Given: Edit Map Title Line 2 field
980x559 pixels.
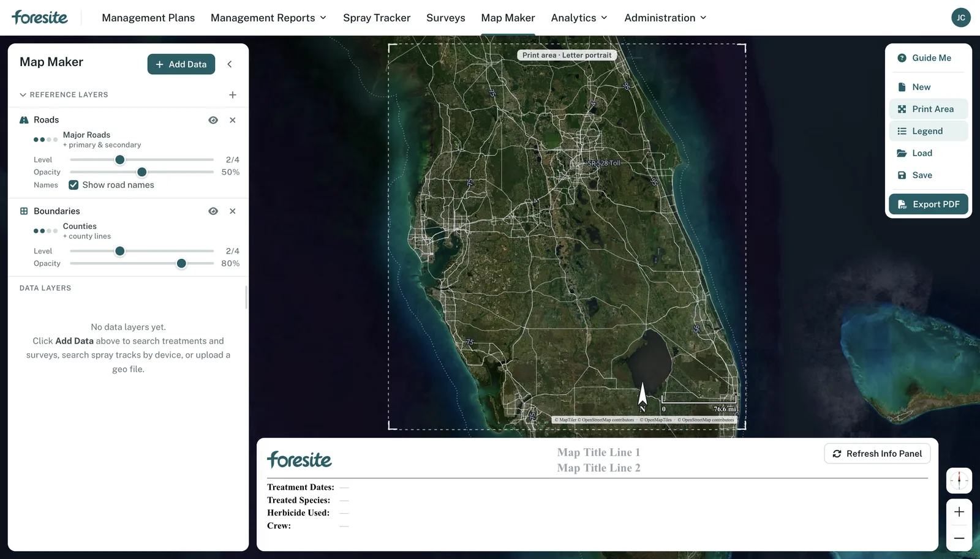Looking at the screenshot, I should click(598, 468).
